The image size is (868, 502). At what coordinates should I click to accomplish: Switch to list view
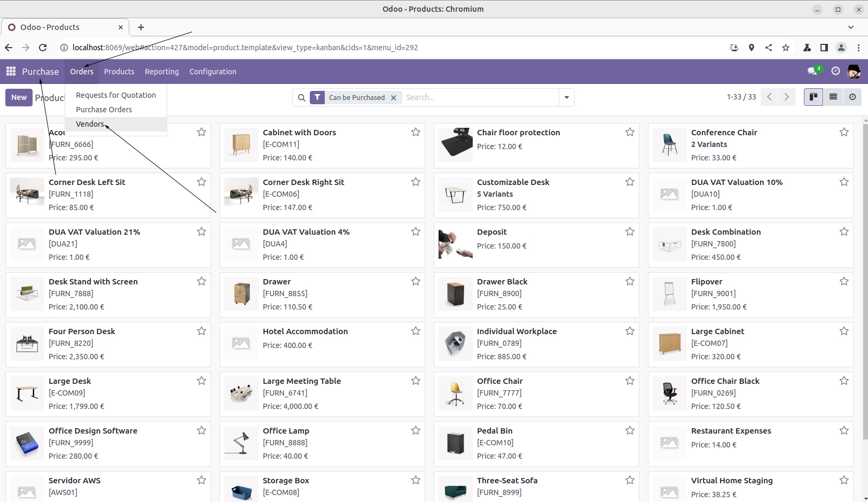(833, 97)
